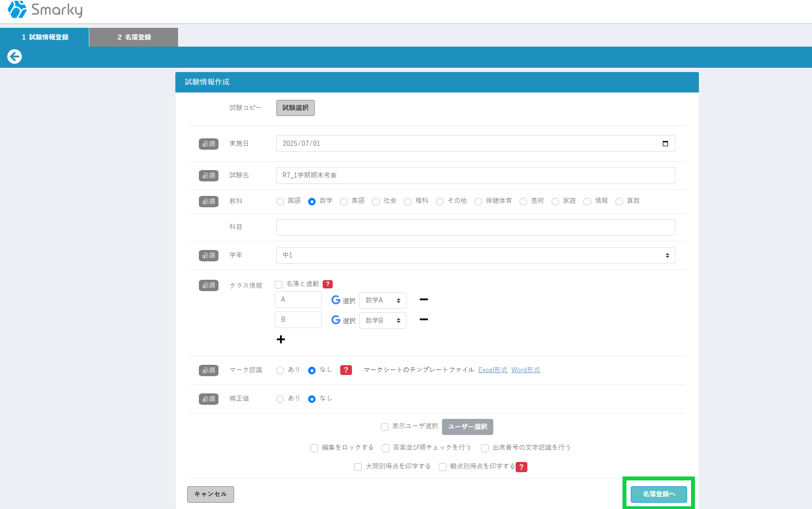Viewport: 812px width, 509px height.
Task: Enable 大問別得点を印字する checkbox
Action: tap(358, 467)
